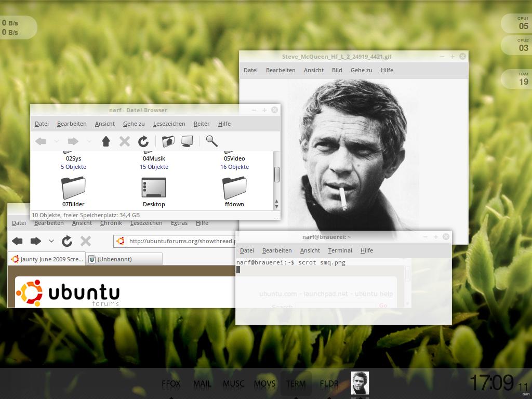The width and height of the screenshot is (532, 399).
Task: Go forward in the file browser toolbar
Action: [73, 141]
